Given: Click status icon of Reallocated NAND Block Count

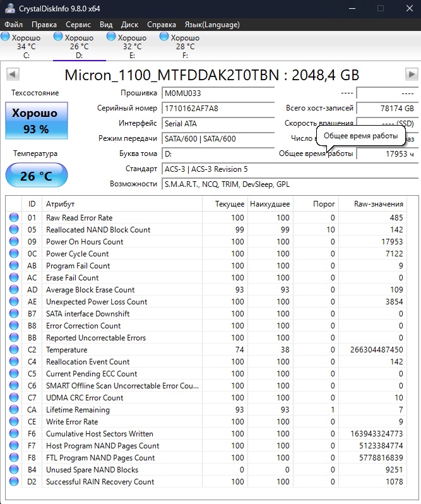Looking at the screenshot, I should [x=14, y=229].
